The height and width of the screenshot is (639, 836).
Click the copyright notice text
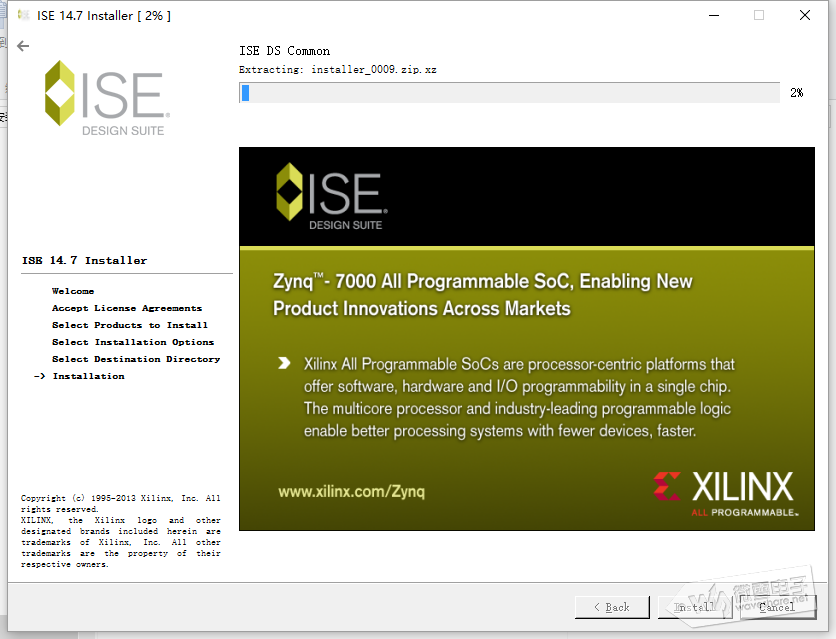click(x=120, y=531)
